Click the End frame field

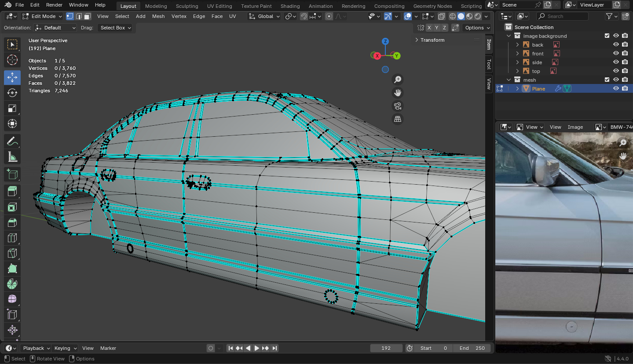click(472, 348)
